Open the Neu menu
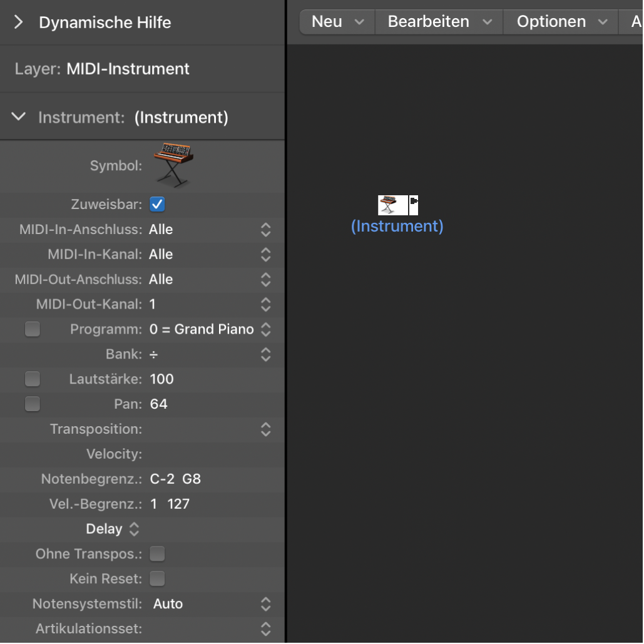The width and height of the screenshot is (644, 644). (337, 22)
